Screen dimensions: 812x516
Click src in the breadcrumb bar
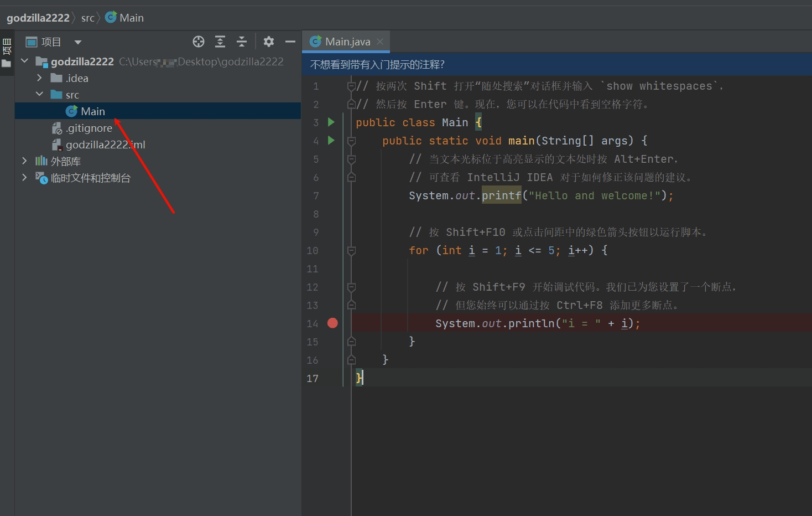click(87, 18)
